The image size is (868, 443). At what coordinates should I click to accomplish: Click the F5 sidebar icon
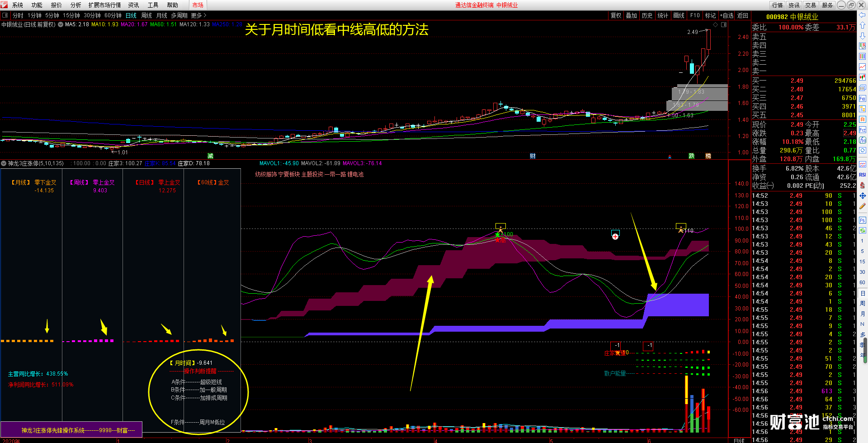[862, 220]
